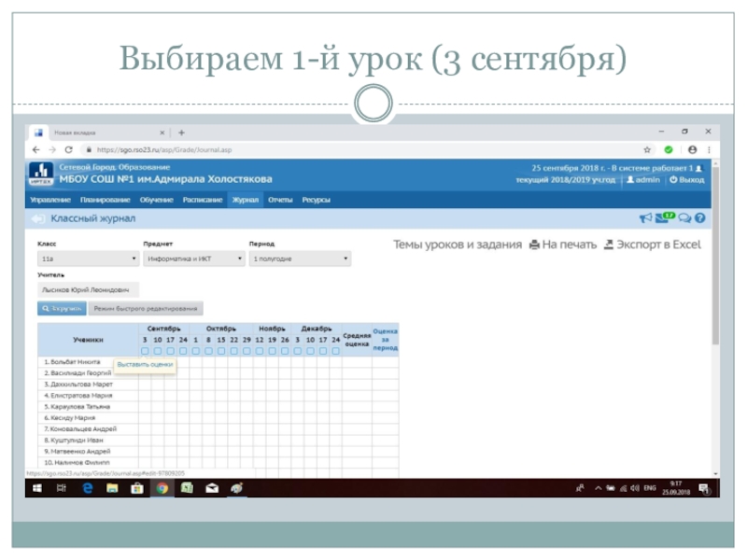Expand the Период dropdown showing 1 полугодие
This screenshot has width=747, height=560.
(x=300, y=259)
